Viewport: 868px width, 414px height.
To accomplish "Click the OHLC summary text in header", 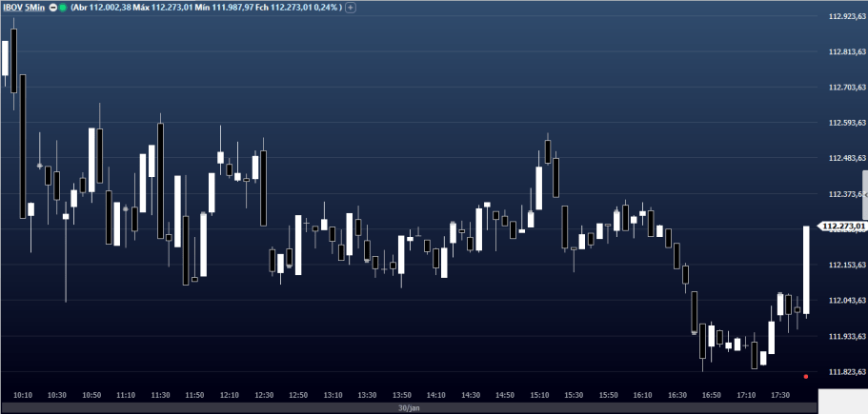I will click(x=206, y=8).
